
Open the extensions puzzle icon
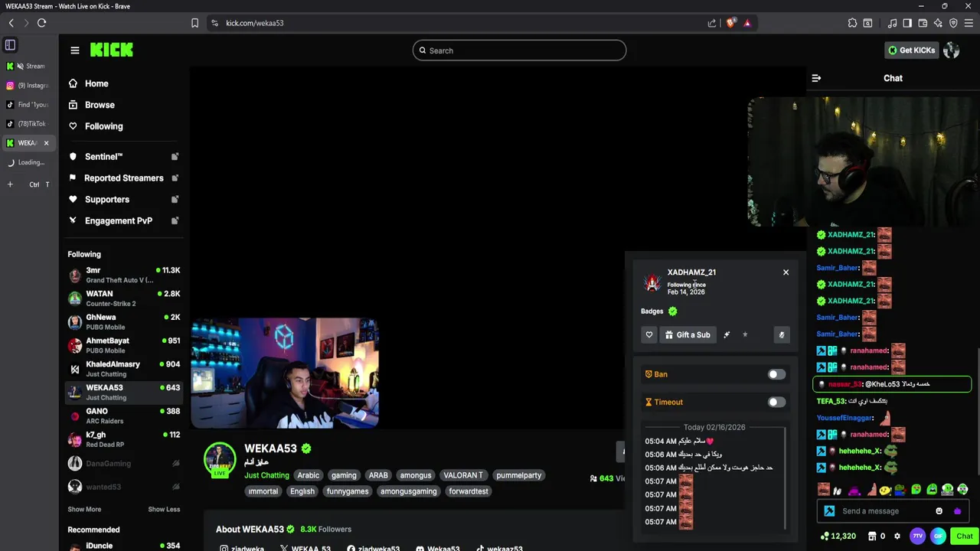tap(852, 23)
